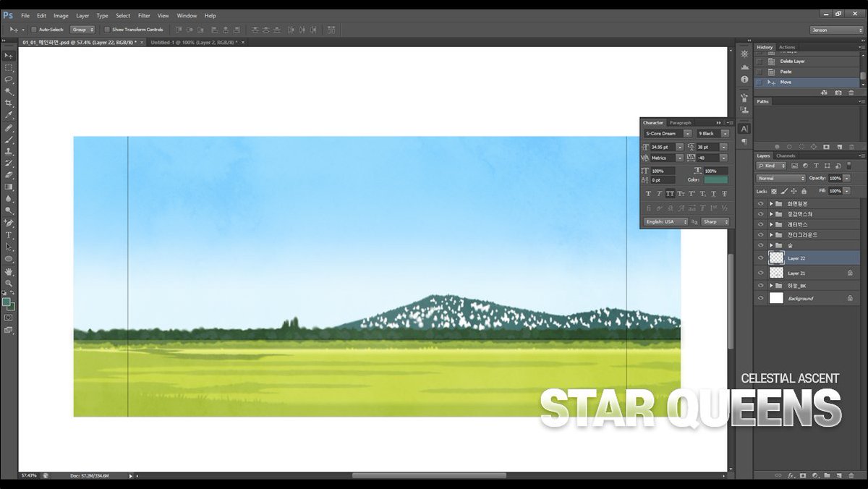Select the Path Selection tool
This screenshot has width=868, height=489.
coord(9,247)
